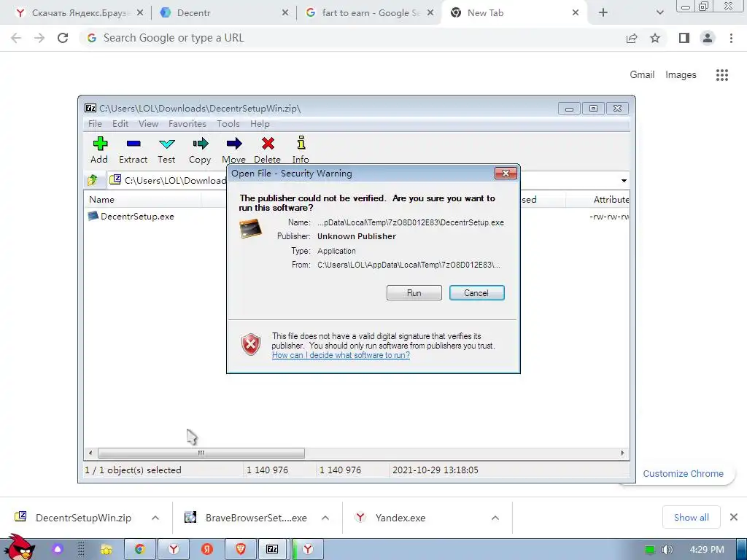Open the Favorites menu in 7-Zip
Screen dimensions: 747x560
(187, 124)
